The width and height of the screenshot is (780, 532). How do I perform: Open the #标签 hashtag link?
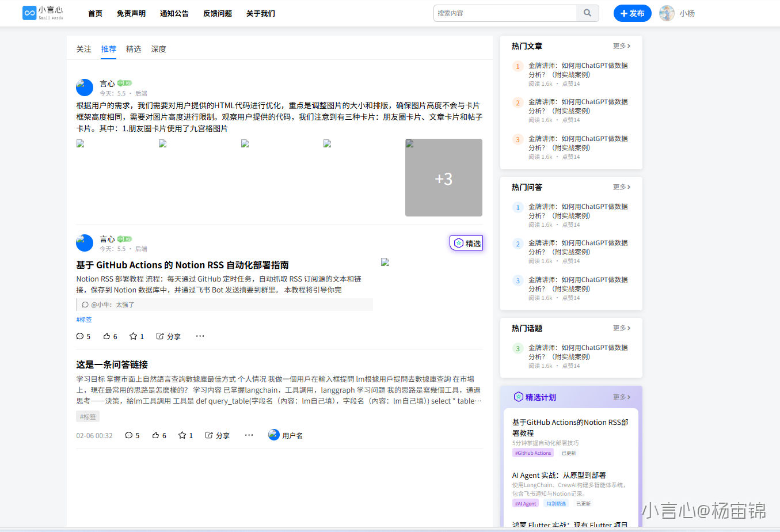(83, 319)
